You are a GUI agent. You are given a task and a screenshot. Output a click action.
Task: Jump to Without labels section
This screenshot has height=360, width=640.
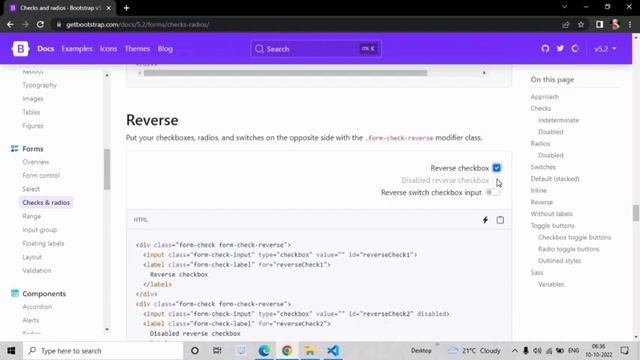click(x=551, y=214)
